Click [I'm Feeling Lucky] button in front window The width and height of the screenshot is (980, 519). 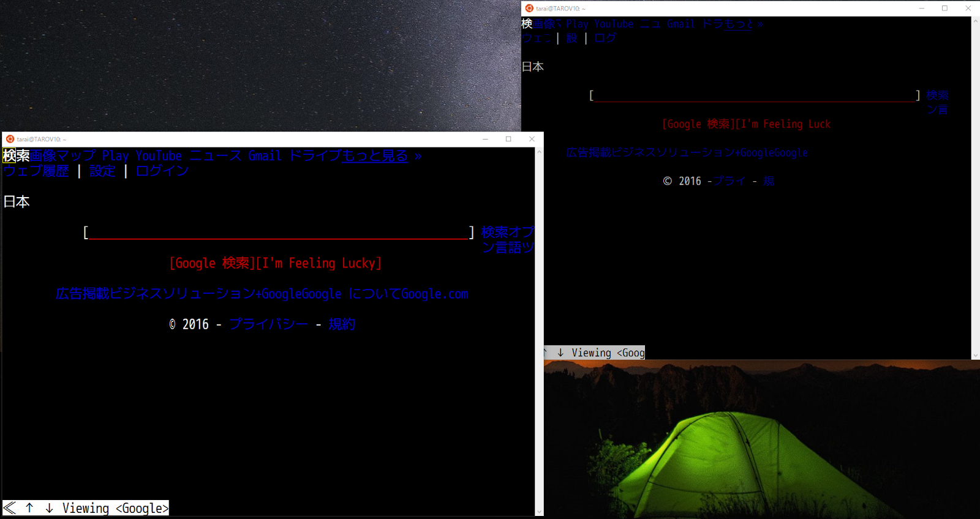[318, 263]
